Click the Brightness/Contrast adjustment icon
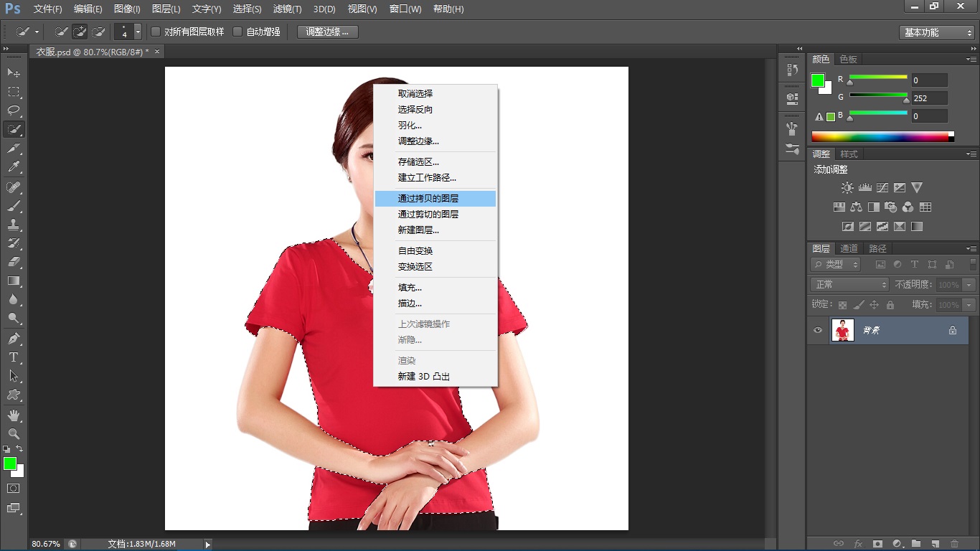The width and height of the screenshot is (980, 551). pos(847,188)
